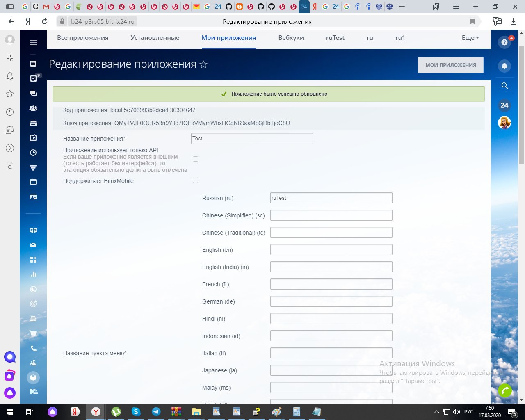This screenshot has width=525, height=420.
Task: Open Telegram from the taskbar
Action: coord(156,411)
